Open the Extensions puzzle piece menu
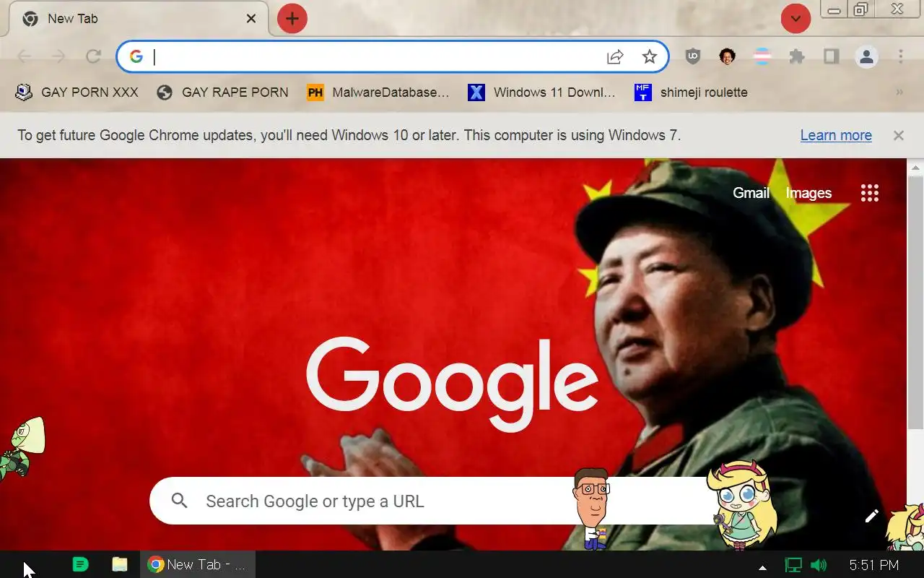924x578 pixels. pos(797,56)
